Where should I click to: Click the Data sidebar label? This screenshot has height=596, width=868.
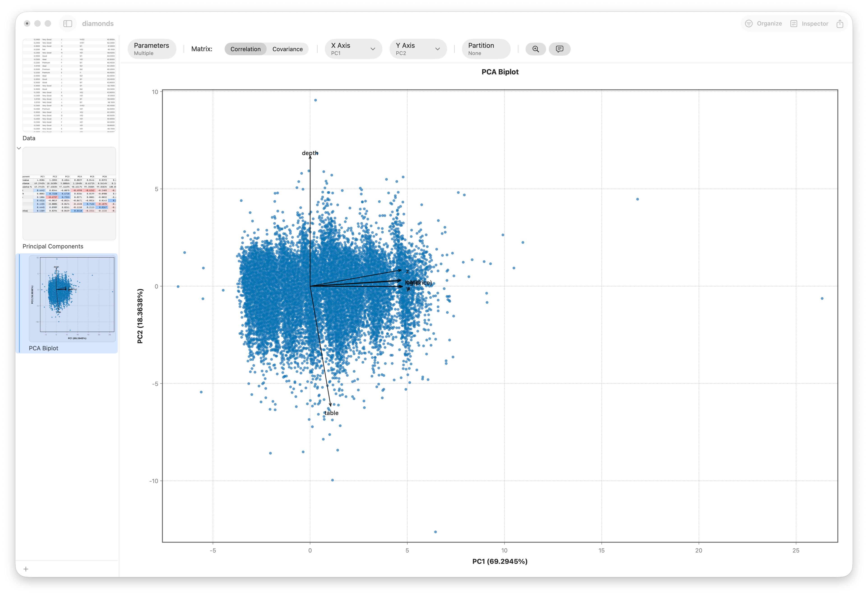point(29,138)
